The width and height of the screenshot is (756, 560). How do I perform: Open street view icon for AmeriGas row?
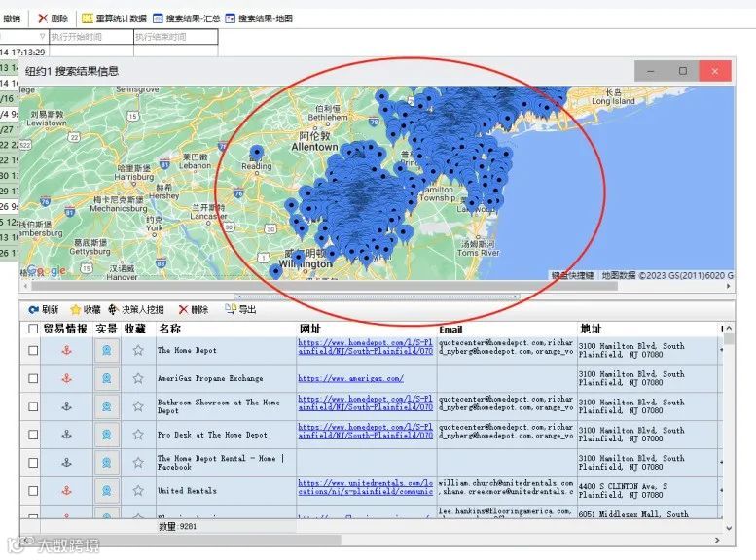[x=107, y=378]
